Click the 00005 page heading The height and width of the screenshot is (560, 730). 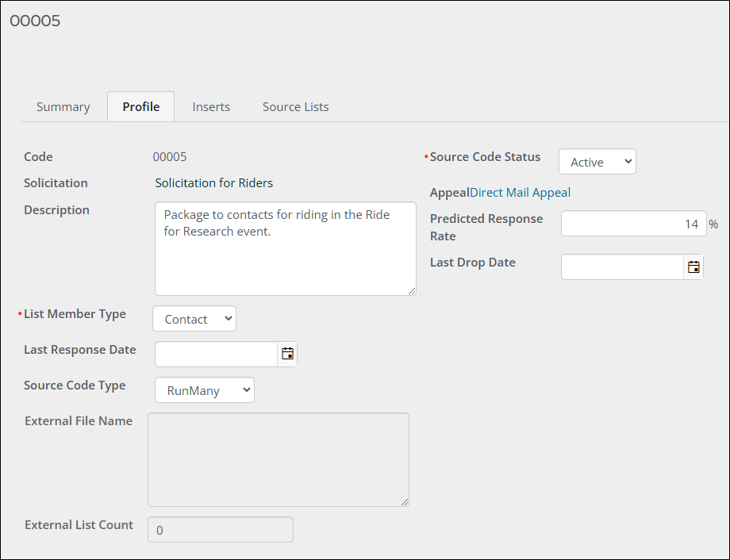coord(35,21)
